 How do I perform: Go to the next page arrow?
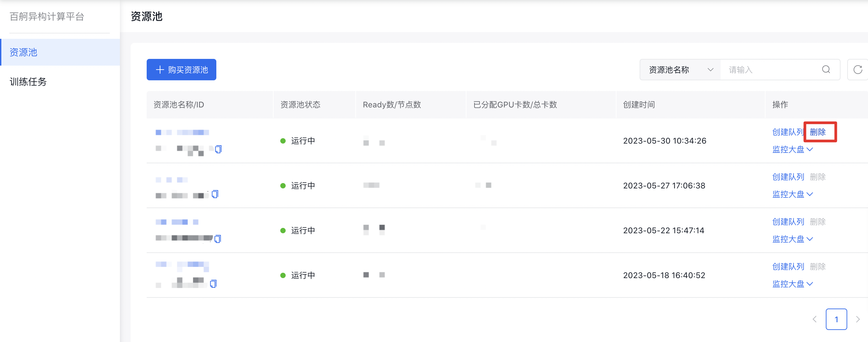[x=858, y=319]
